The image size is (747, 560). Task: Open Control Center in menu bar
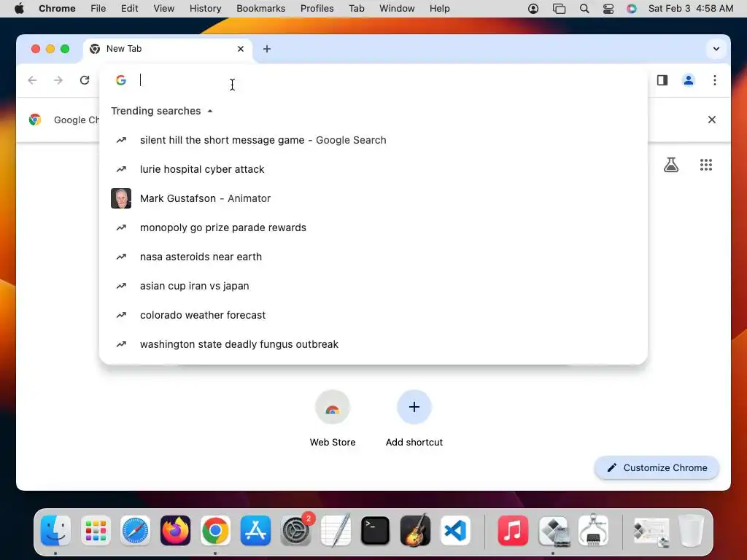[608, 9]
